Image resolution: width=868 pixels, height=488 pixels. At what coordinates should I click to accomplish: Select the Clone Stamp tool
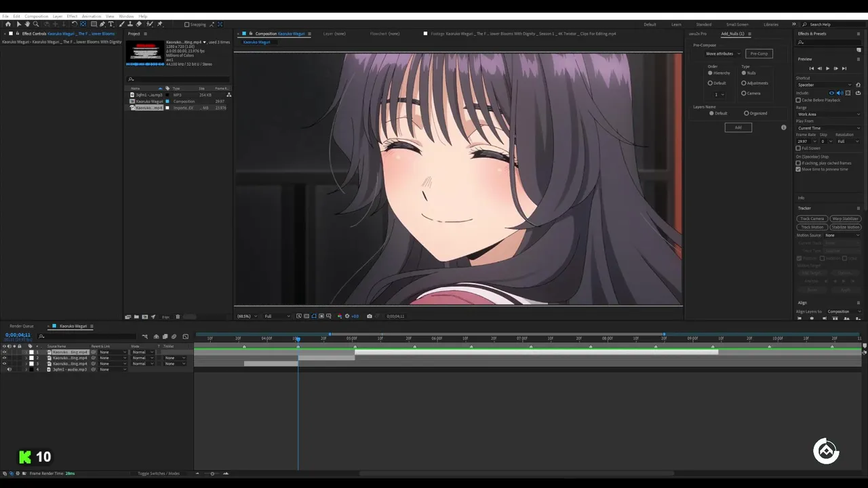point(130,24)
